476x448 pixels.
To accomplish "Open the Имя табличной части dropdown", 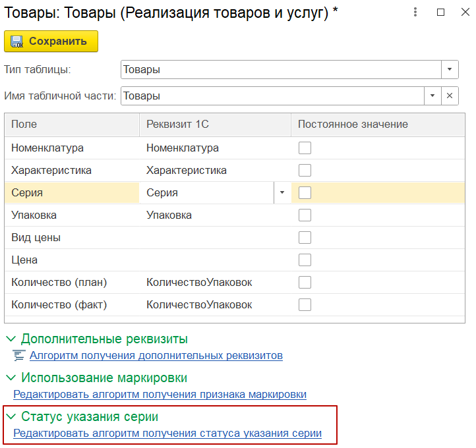I will pyautogui.click(x=432, y=96).
